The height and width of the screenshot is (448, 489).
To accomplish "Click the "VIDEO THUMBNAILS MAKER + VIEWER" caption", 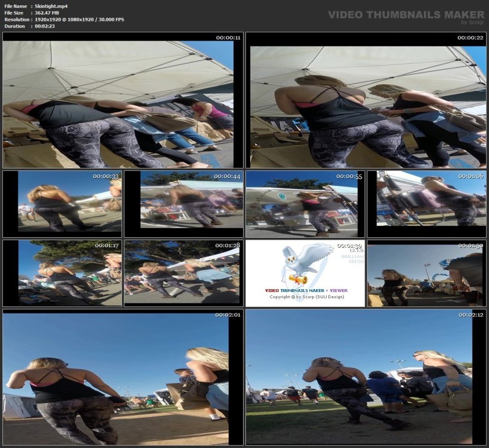I will [306, 290].
